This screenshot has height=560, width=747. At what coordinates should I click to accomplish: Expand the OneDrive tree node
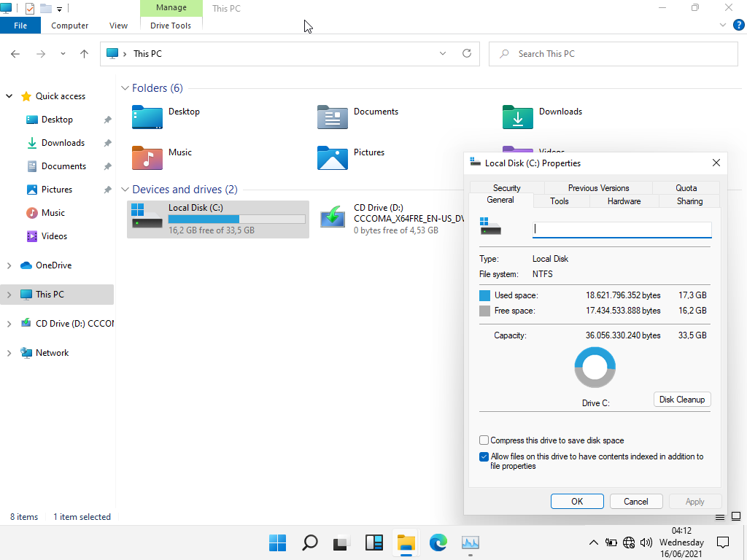[x=9, y=265]
